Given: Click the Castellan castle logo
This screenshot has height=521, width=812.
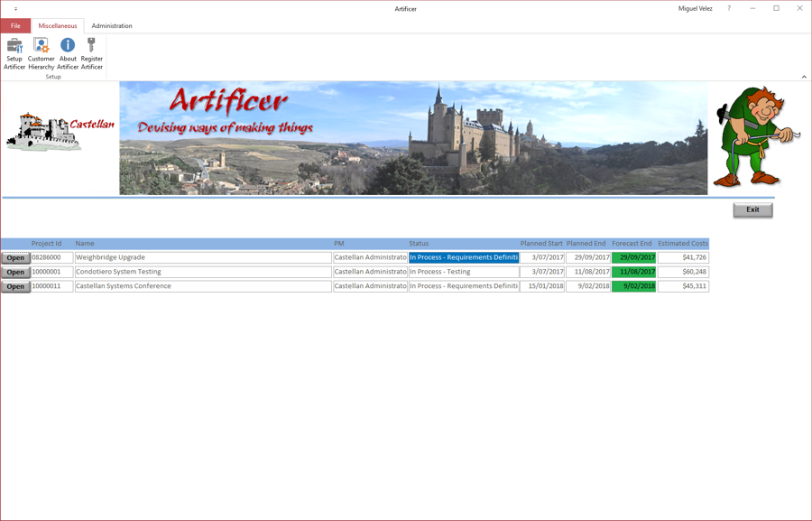Looking at the screenshot, I should (x=60, y=132).
